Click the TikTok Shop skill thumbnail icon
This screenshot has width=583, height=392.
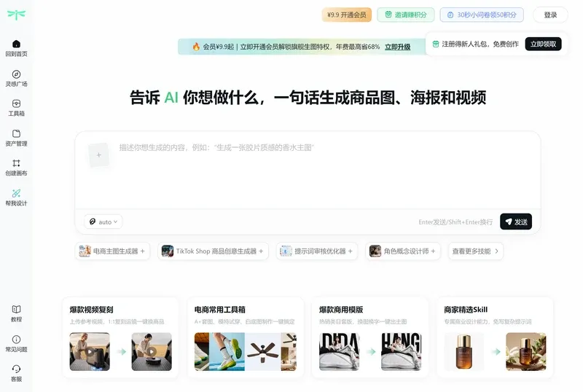[x=168, y=251]
